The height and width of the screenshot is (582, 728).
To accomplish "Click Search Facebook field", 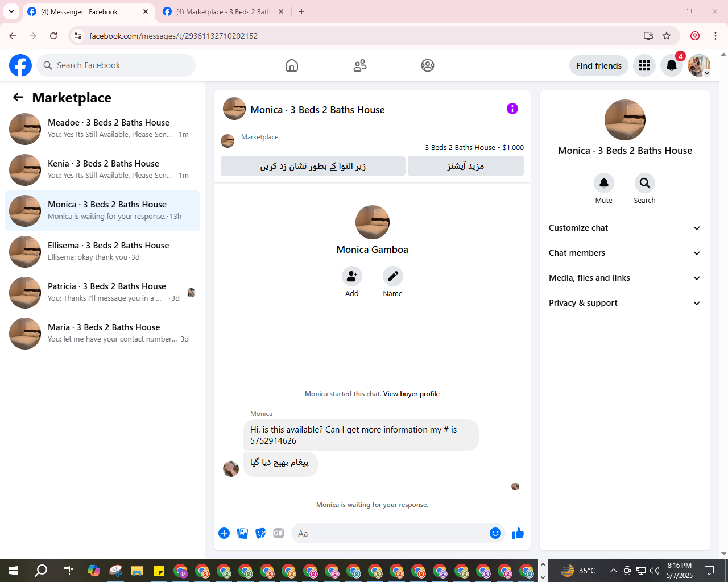I will click(x=116, y=65).
